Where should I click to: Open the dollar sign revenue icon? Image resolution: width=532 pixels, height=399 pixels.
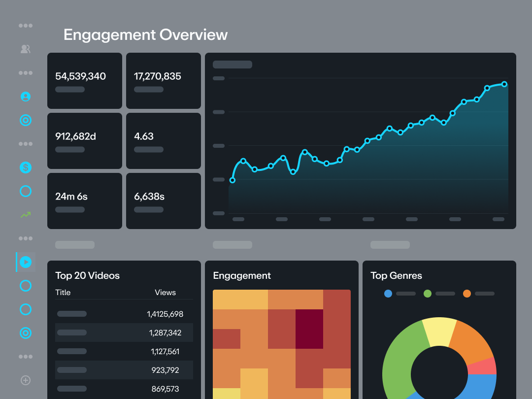tap(26, 167)
